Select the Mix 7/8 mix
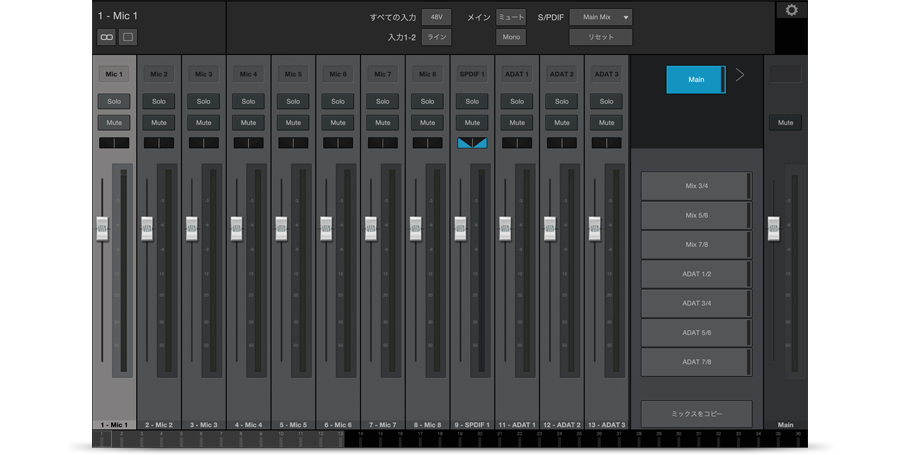Viewport: 900px width, 455px height. pyautogui.click(x=696, y=244)
